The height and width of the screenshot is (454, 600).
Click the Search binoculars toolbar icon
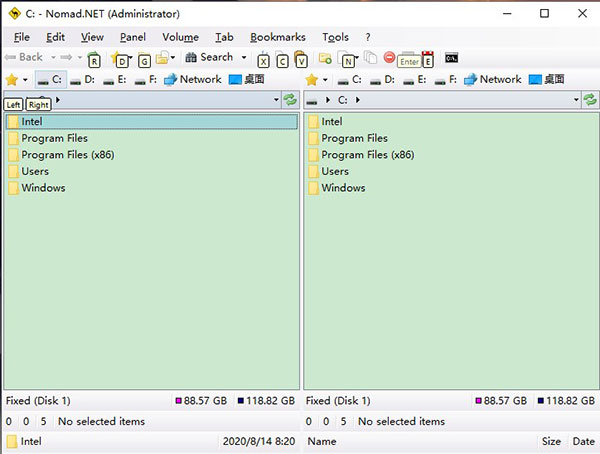point(191,58)
